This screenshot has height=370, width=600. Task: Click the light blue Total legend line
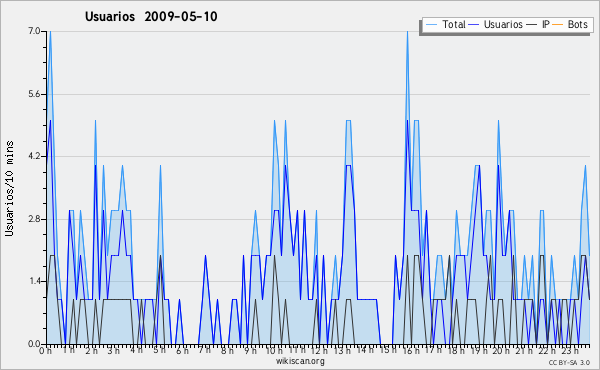click(x=431, y=25)
